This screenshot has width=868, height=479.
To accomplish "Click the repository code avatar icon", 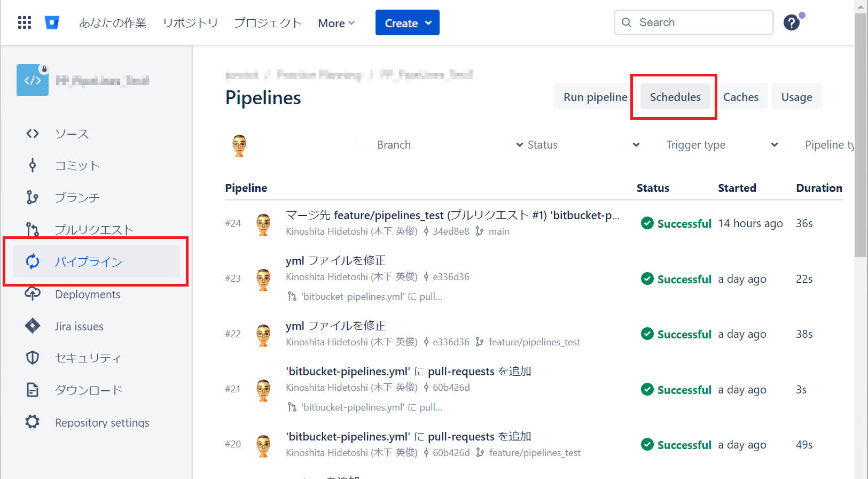I will click(x=33, y=80).
